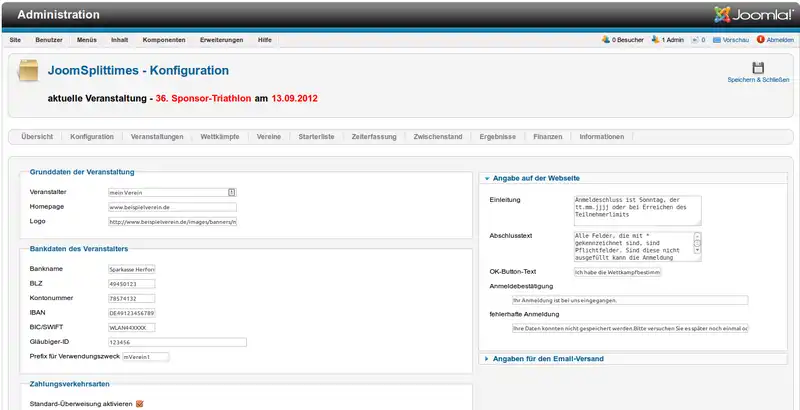Click the Abschlusstext scrollbar
Viewport: 800px width, 410px height.
697,243
